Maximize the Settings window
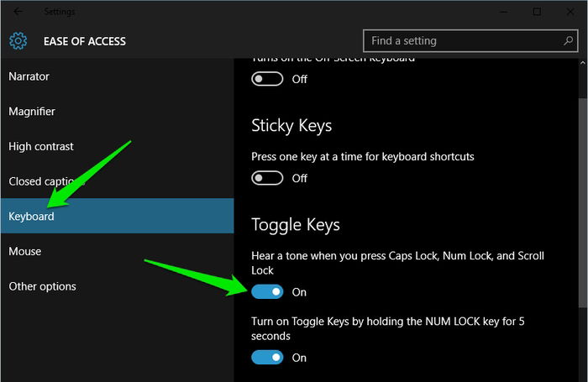 point(537,12)
